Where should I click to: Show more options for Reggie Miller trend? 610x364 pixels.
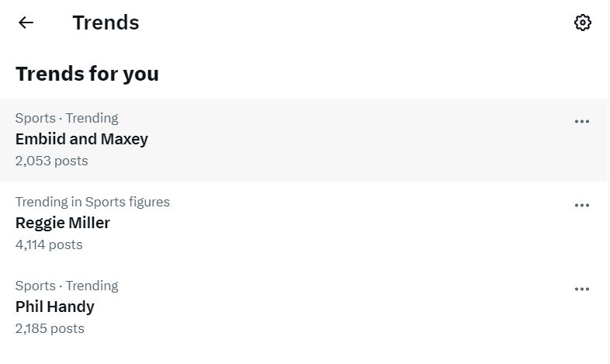click(582, 205)
